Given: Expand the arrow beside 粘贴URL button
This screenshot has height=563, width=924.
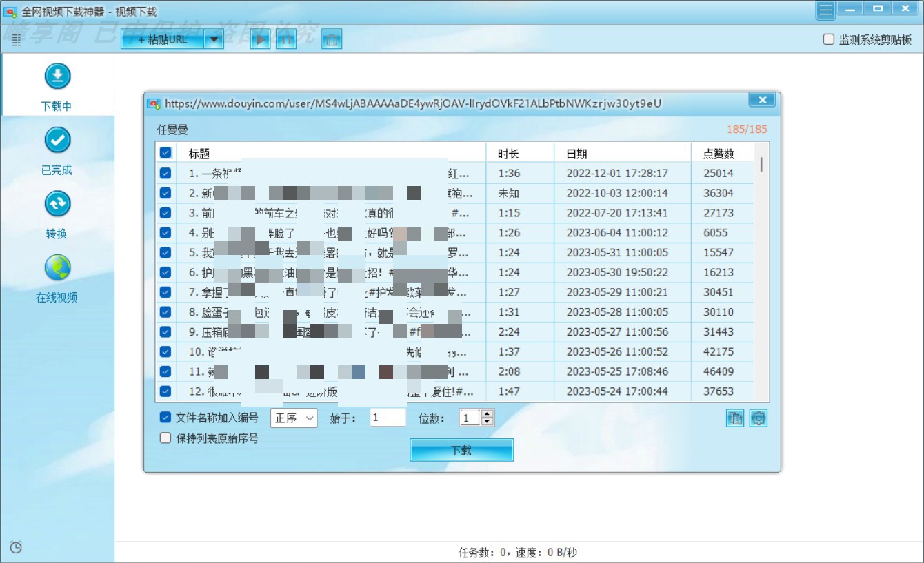Looking at the screenshot, I should pos(214,40).
